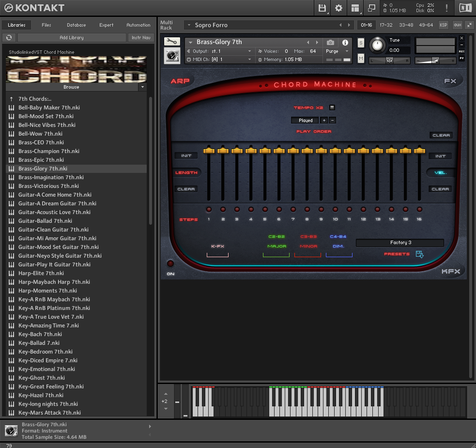476x448 pixels.
Task: Switch to the Files tab
Action: (46, 25)
